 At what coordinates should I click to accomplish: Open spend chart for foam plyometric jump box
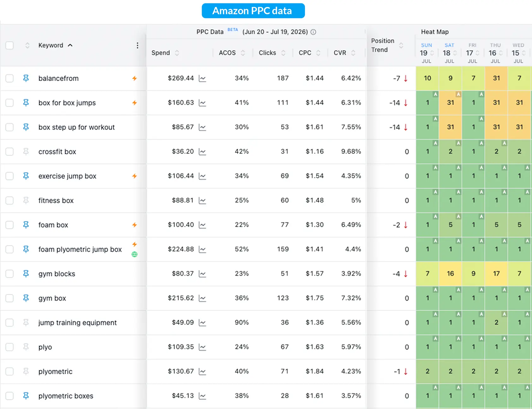click(x=202, y=249)
